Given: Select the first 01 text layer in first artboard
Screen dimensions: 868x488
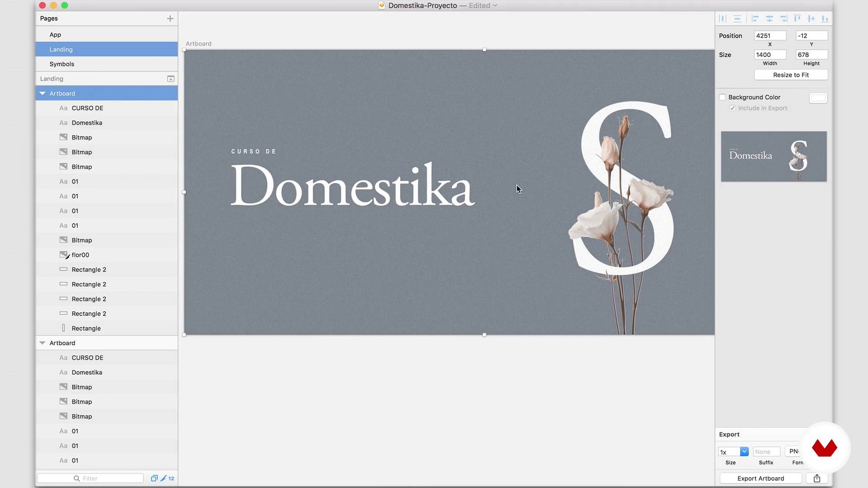Looking at the screenshot, I should tap(107, 181).
